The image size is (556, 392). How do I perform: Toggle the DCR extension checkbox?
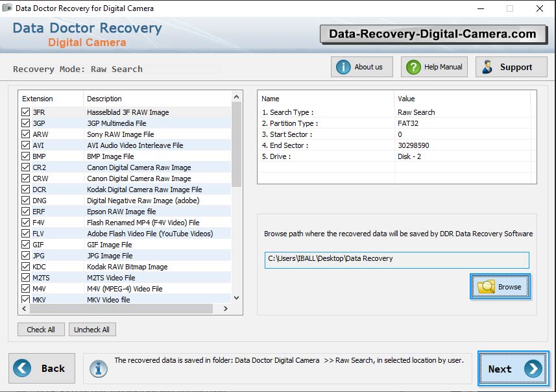tap(25, 189)
